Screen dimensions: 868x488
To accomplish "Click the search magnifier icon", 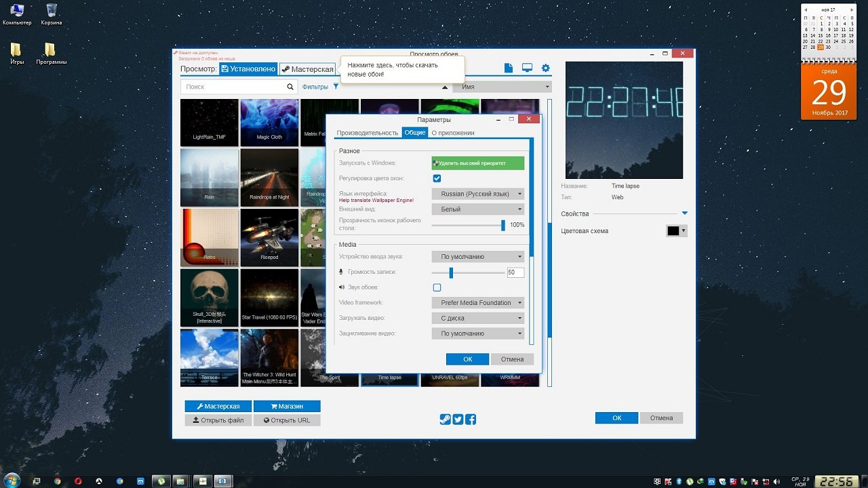I will point(290,87).
